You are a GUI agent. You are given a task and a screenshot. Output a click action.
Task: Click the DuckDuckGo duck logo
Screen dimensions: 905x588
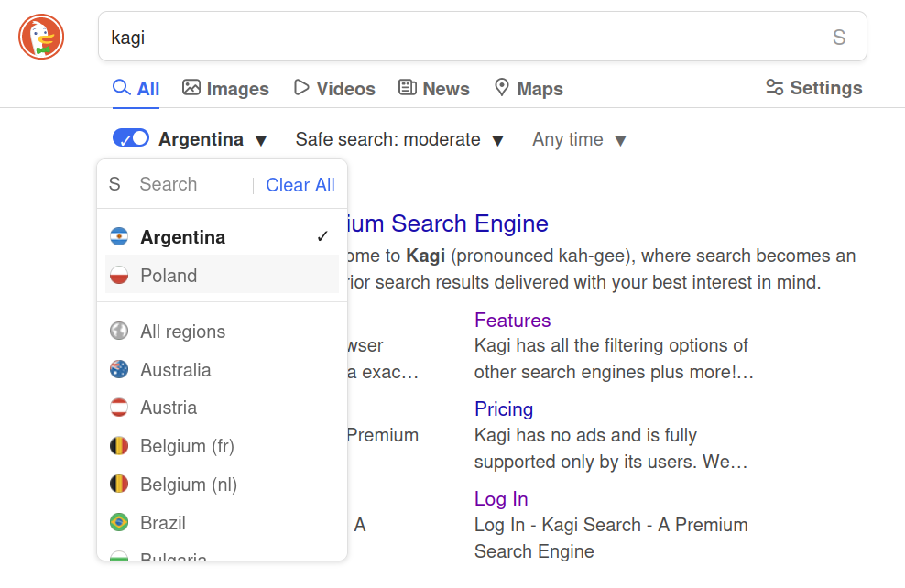41,38
